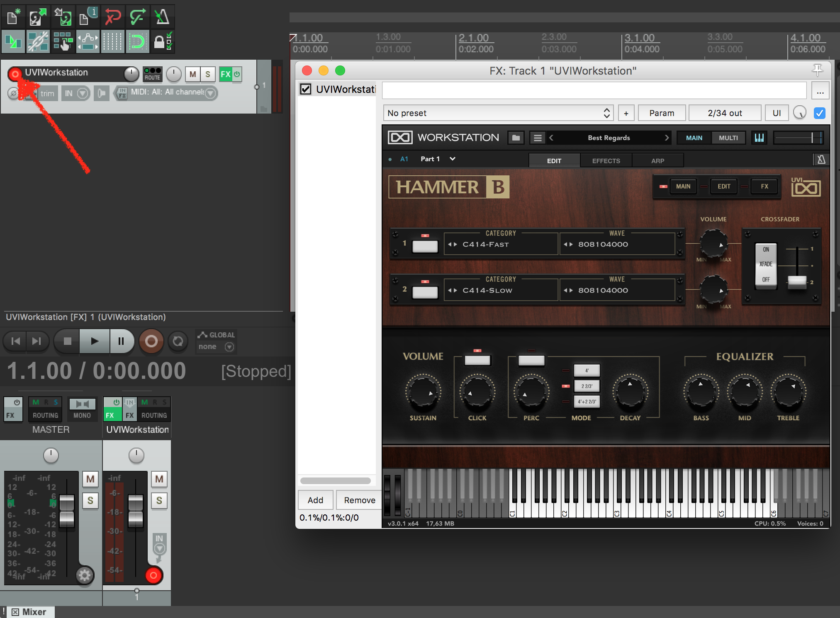The image size is (840, 618).
Task: Mute the UVIWorkstation track in track panel
Action: 192,74
